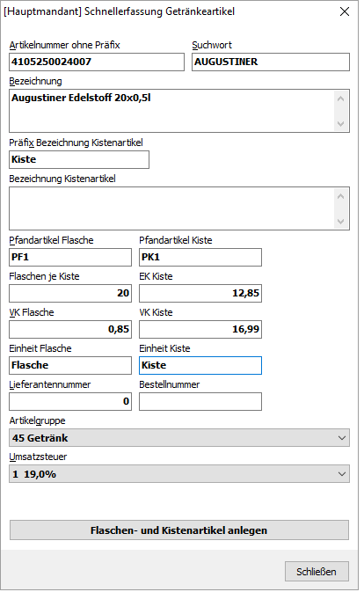
Task: Click up arrow of Bezeichnung Kistenartikel scrollbar
Action: click(x=340, y=196)
